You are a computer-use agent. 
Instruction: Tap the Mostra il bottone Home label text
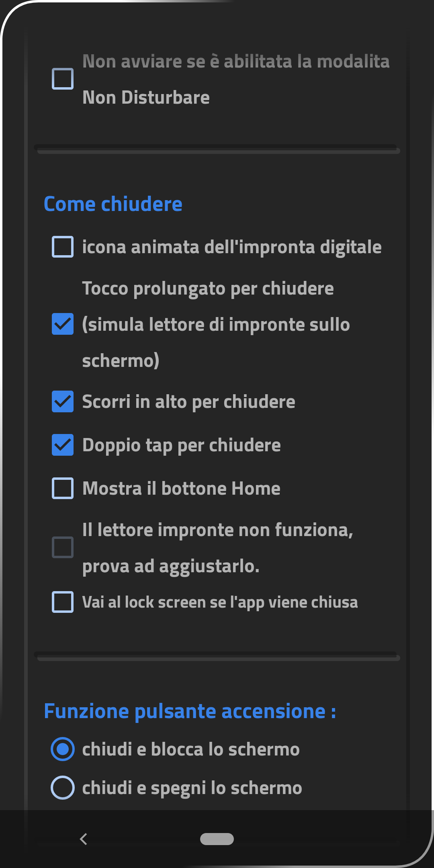tap(181, 488)
